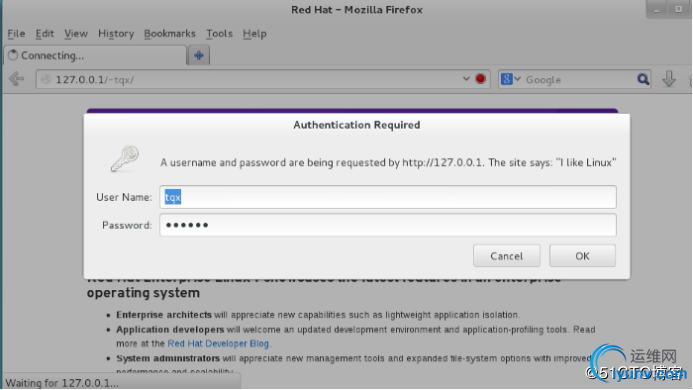Open new tab with the plus icon

pyautogui.click(x=199, y=55)
